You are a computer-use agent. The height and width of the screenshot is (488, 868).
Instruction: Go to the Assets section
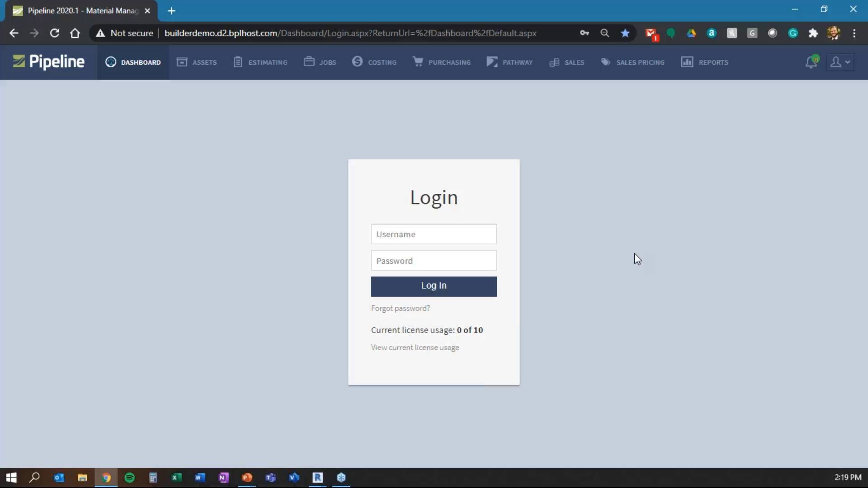[197, 62]
